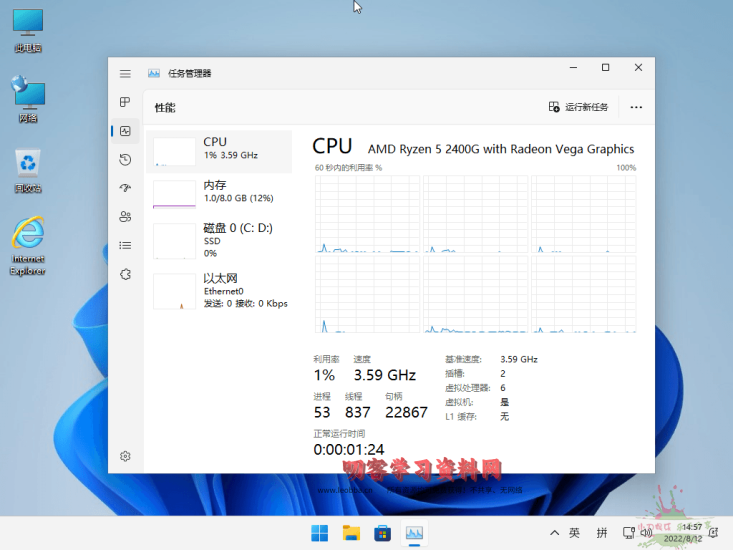
Task: Open the clock showing 14:57
Action: pyautogui.click(x=683, y=533)
